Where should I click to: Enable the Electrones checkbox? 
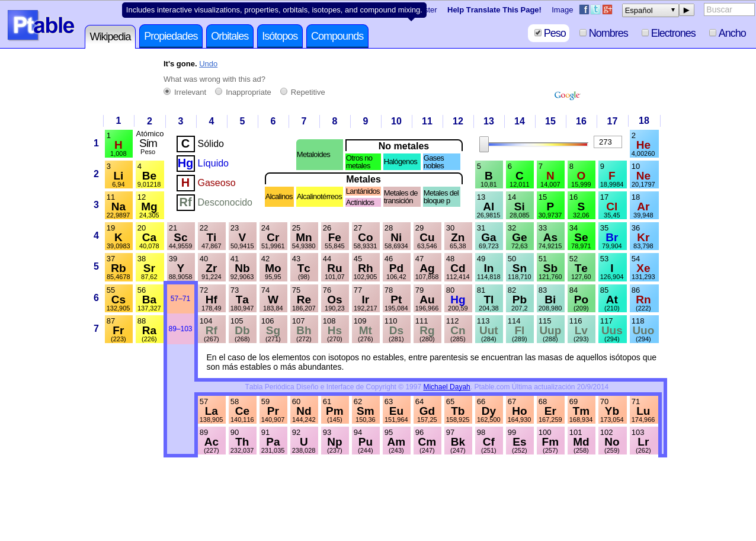tap(645, 32)
